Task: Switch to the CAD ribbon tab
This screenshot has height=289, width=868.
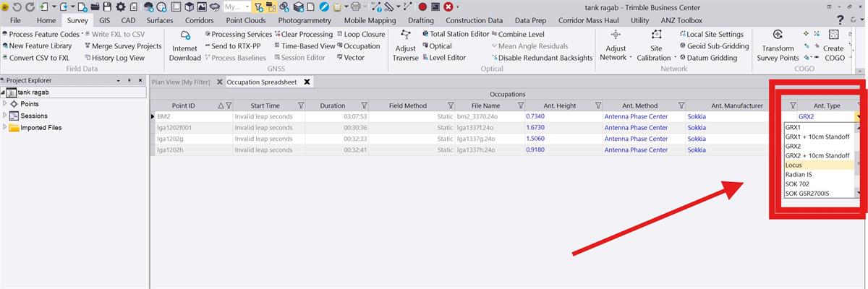Action: click(128, 21)
